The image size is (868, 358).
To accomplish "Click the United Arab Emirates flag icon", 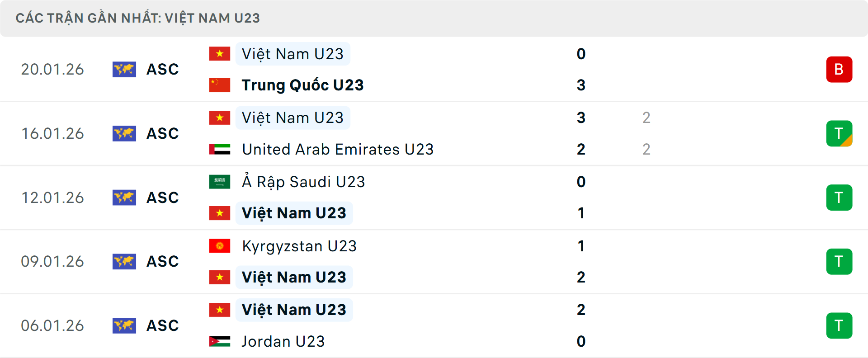I will click(x=220, y=149).
